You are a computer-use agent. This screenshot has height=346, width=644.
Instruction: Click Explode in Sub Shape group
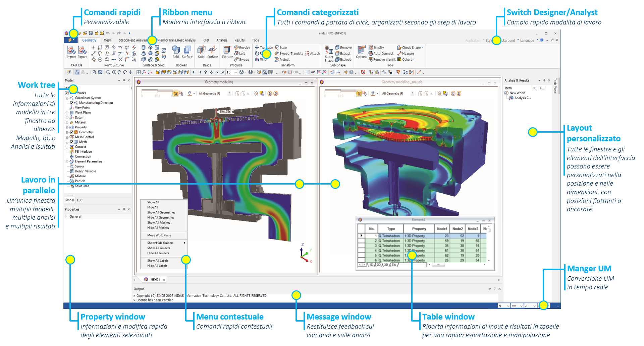[343, 60]
